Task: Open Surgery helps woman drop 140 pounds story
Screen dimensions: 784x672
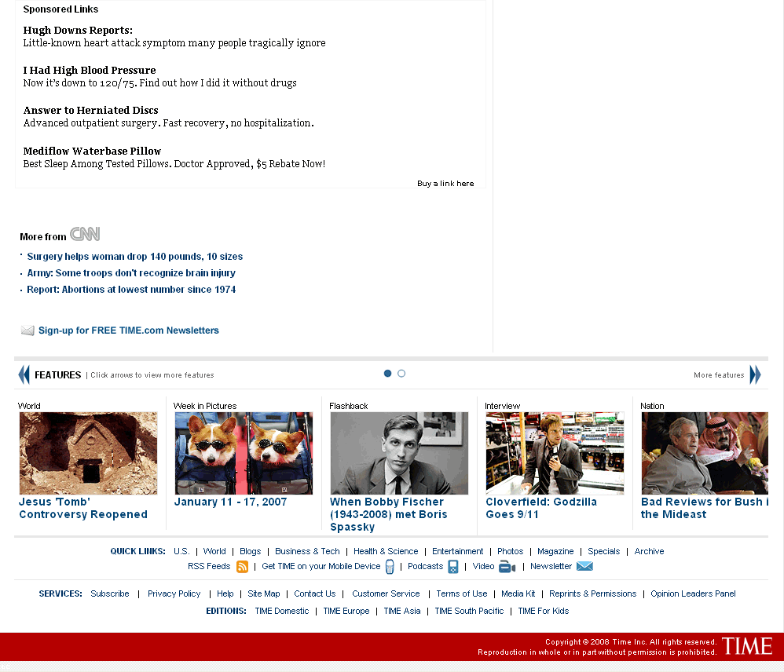Action: tap(134, 256)
